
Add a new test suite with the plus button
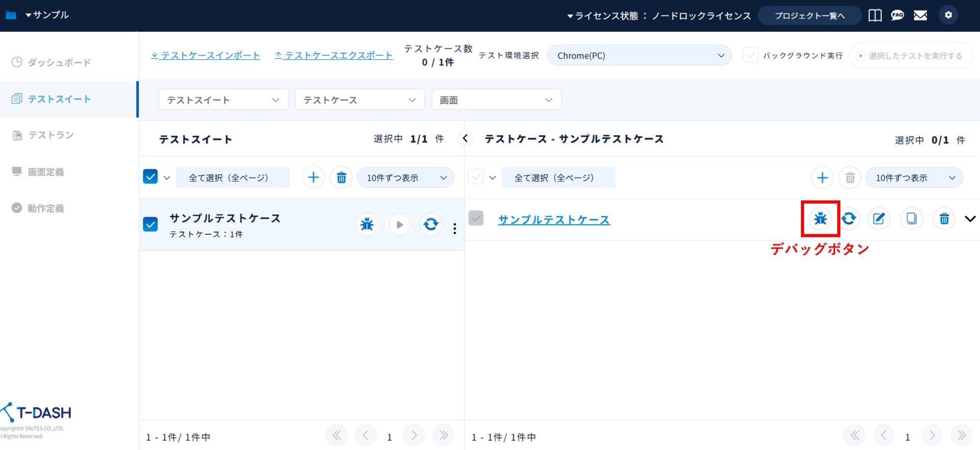click(x=313, y=178)
